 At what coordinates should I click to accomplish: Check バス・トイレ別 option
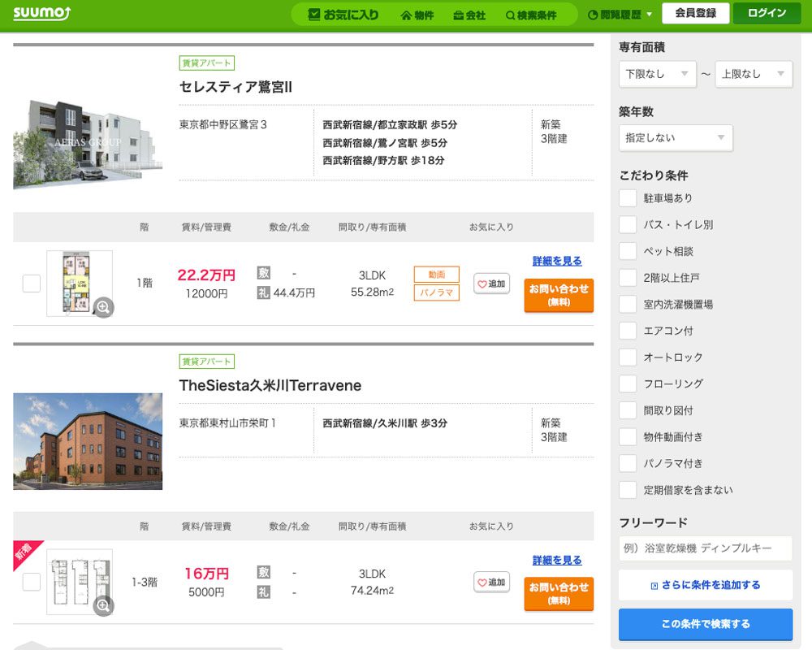pos(628,224)
